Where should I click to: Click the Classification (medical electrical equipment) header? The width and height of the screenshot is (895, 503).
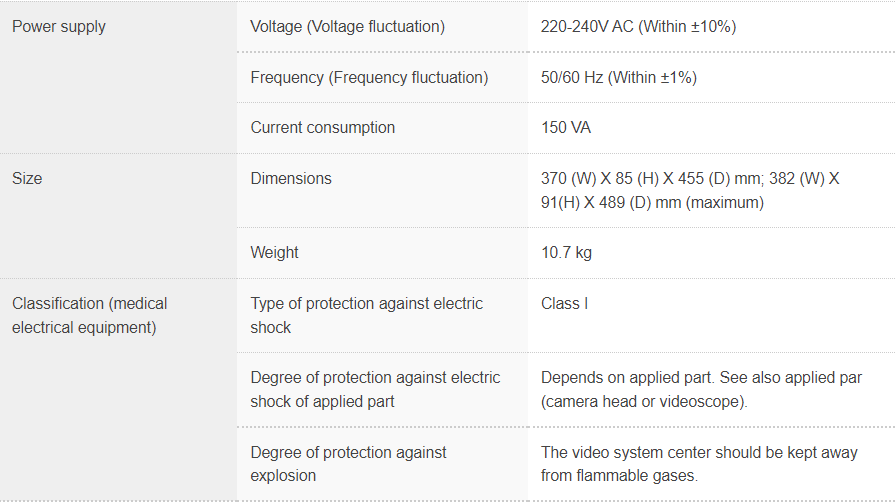coord(90,315)
